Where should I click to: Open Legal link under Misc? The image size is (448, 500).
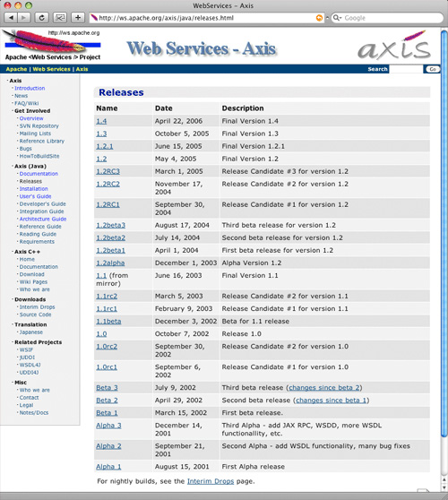[26, 405]
